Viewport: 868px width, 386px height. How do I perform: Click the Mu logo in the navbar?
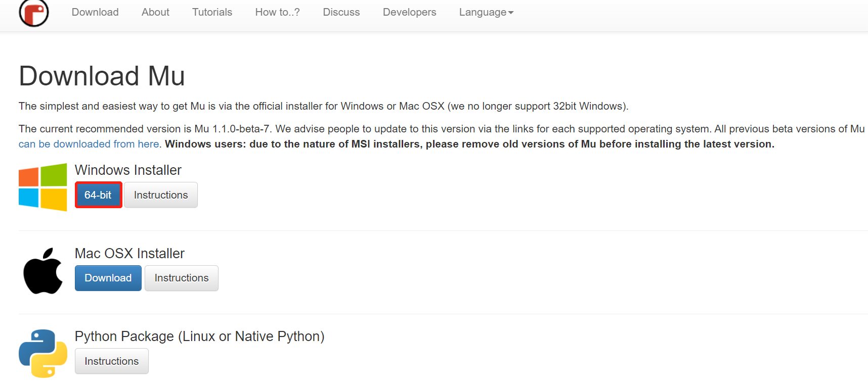point(34,13)
